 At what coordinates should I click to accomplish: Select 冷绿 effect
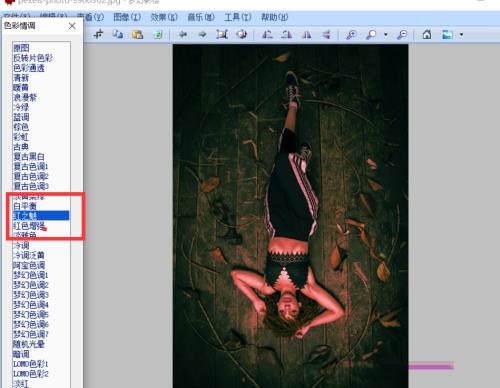pyautogui.click(x=21, y=107)
